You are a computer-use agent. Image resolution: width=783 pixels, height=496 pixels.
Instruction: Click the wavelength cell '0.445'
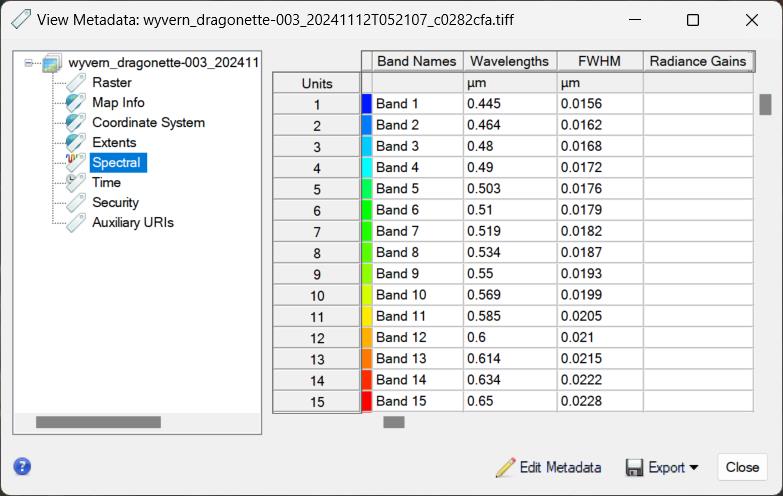click(510, 104)
